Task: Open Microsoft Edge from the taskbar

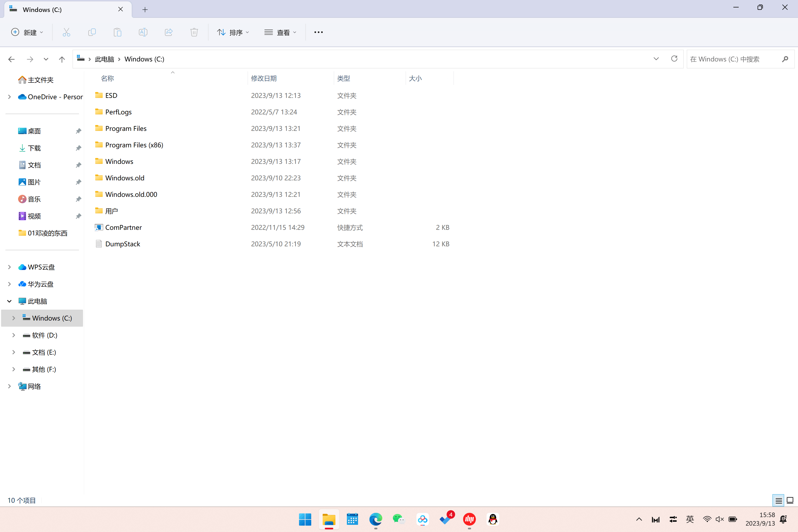Action: pyautogui.click(x=376, y=519)
